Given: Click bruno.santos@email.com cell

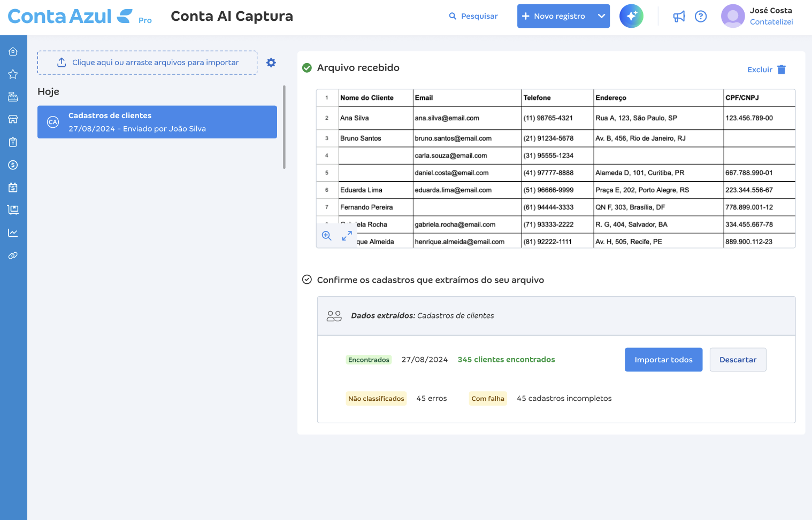Looking at the screenshot, I should (x=468, y=138).
